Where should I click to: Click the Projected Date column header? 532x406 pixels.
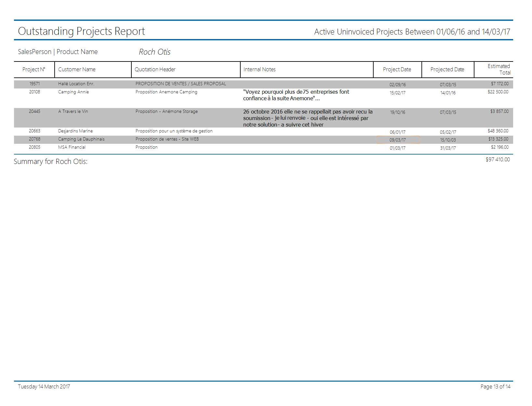[x=447, y=70]
